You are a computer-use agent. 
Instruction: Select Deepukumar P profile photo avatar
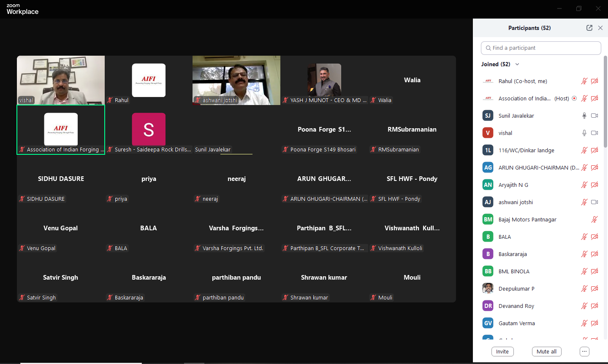point(488,289)
